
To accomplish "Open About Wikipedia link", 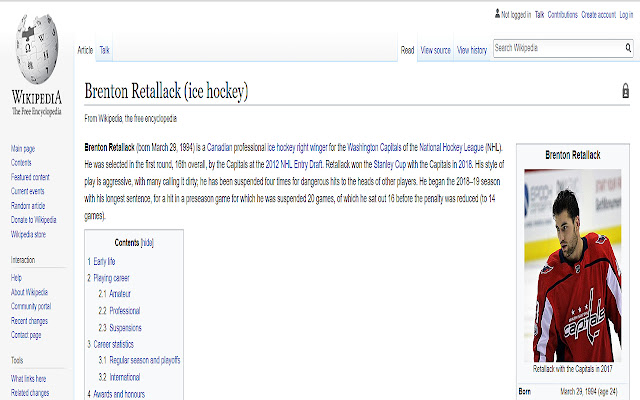I will pyautogui.click(x=29, y=292).
